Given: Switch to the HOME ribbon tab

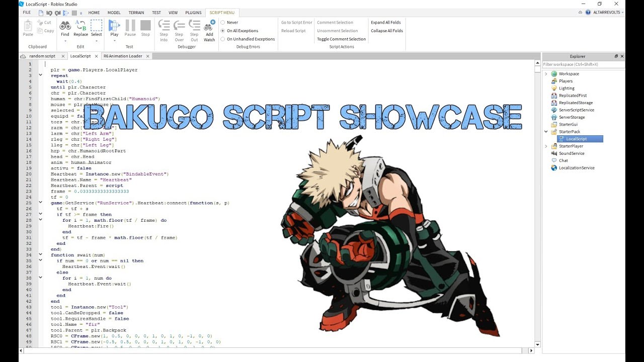Looking at the screenshot, I should [94, 13].
